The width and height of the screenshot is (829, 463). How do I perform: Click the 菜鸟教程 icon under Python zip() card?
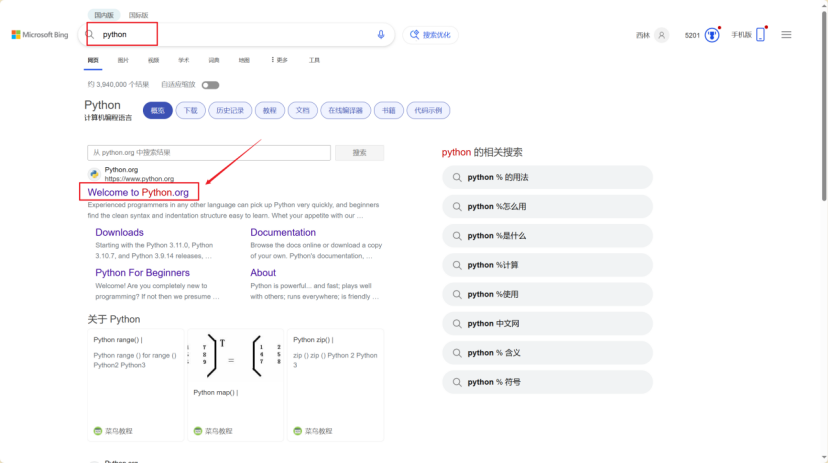click(x=298, y=431)
